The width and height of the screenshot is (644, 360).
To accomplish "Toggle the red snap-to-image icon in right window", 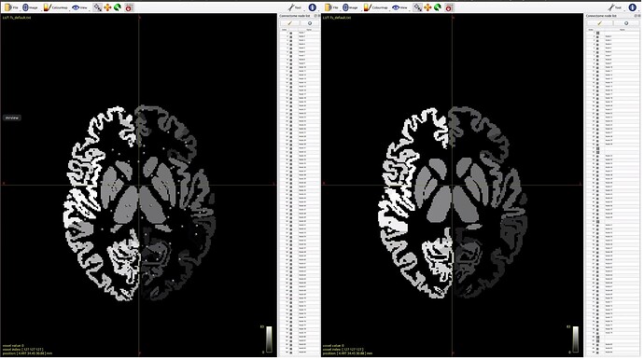I will click(x=449, y=7).
